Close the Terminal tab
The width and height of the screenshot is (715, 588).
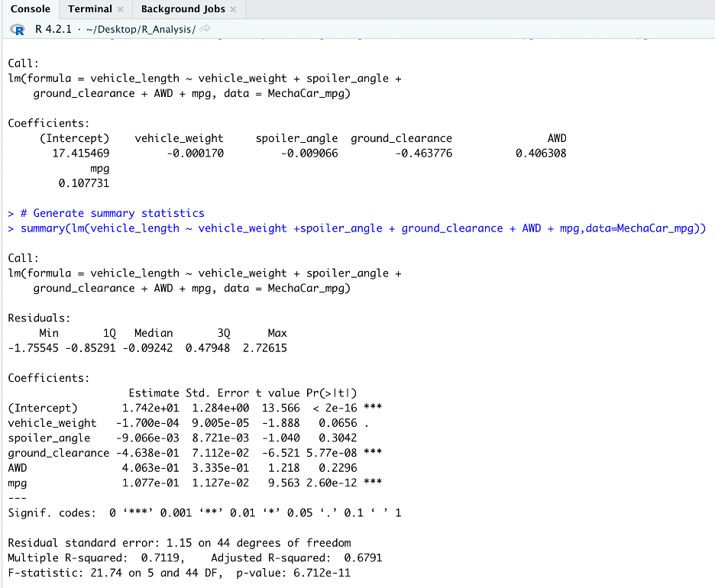point(119,10)
